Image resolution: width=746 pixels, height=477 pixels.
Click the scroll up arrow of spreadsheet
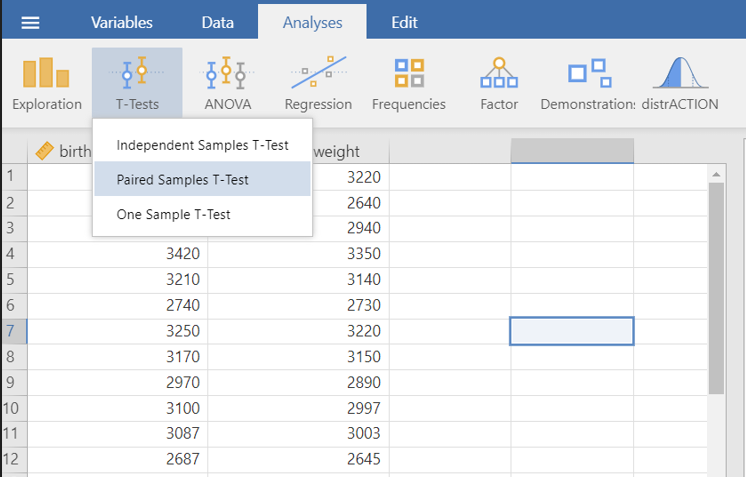(715, 174)
